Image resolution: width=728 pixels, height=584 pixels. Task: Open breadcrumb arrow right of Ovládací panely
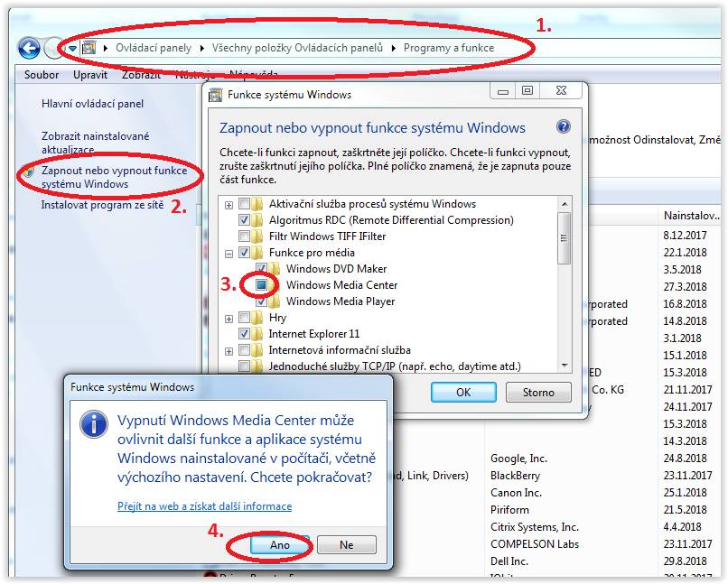[x=202, y=48]
